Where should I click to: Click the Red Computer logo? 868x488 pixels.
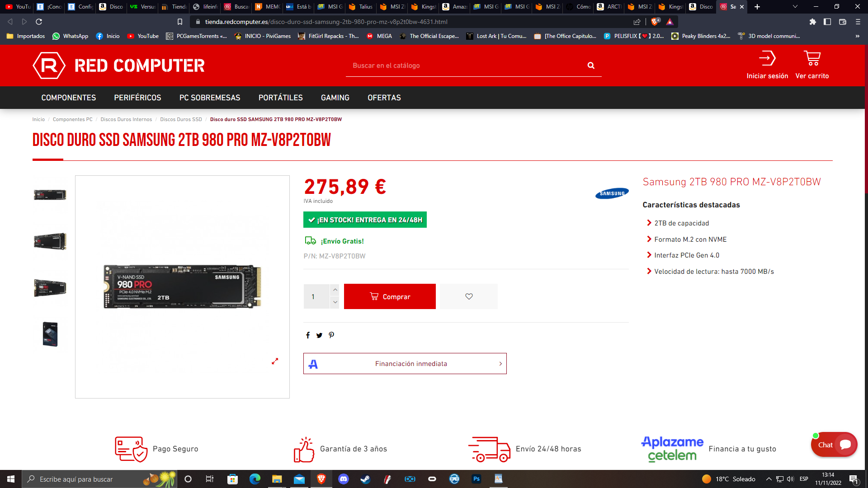(118, 66)
